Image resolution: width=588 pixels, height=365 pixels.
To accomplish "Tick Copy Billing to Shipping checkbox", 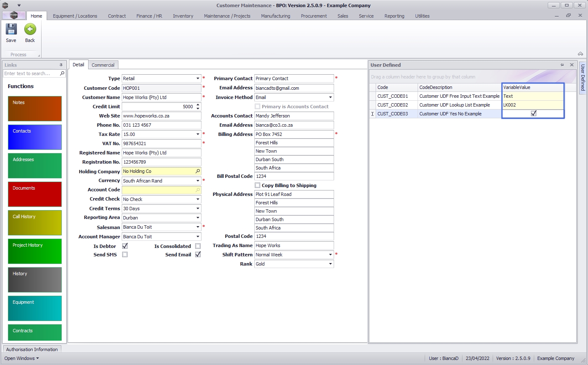I will click(258, 185).
